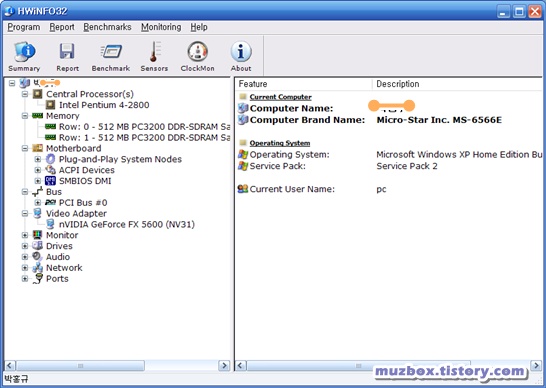Image resolution: width=546 pixels, height=388 pixels.
Task: Collapse the Central Processor(s) node
Action: click(x=25, y=94)
